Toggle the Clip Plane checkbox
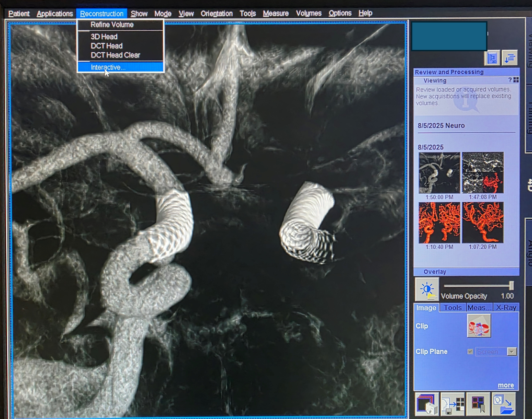 pyautogui.click(x=470, y=352)
